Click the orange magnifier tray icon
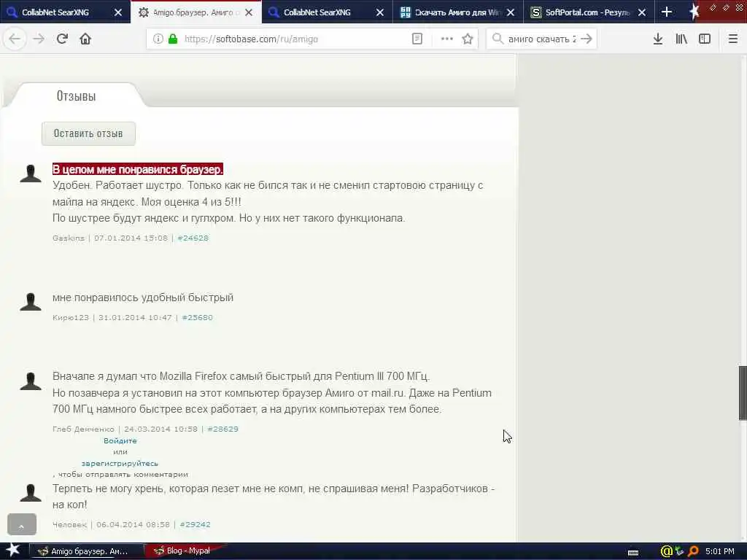Screen dimensions: 747x560 click(x=693, y=551)
